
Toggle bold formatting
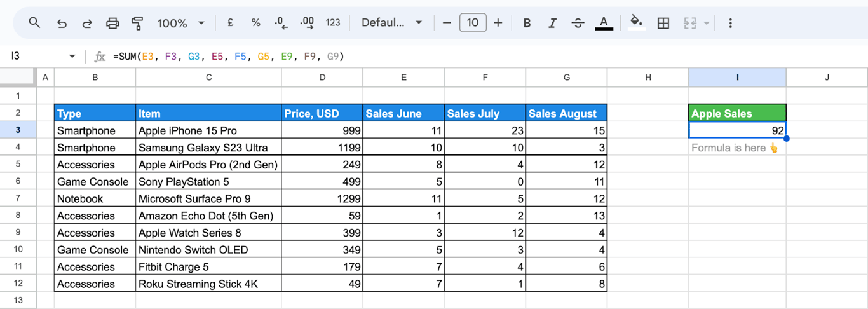pos(527,24)
